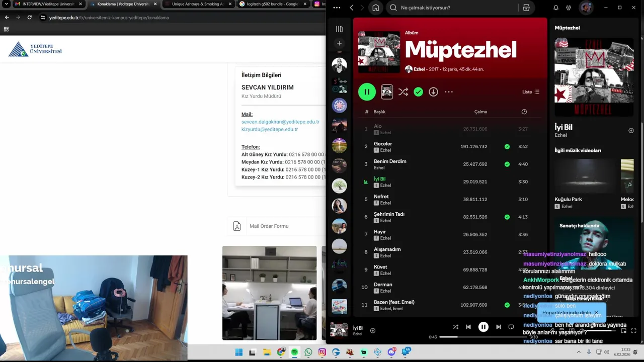Sort tracks by duration clock icon

[524, 112]
